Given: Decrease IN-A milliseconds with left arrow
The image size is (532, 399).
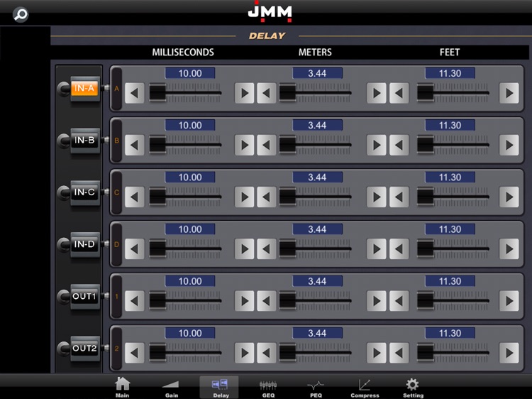Looking at the screenshot, I should tap(135, 93).
